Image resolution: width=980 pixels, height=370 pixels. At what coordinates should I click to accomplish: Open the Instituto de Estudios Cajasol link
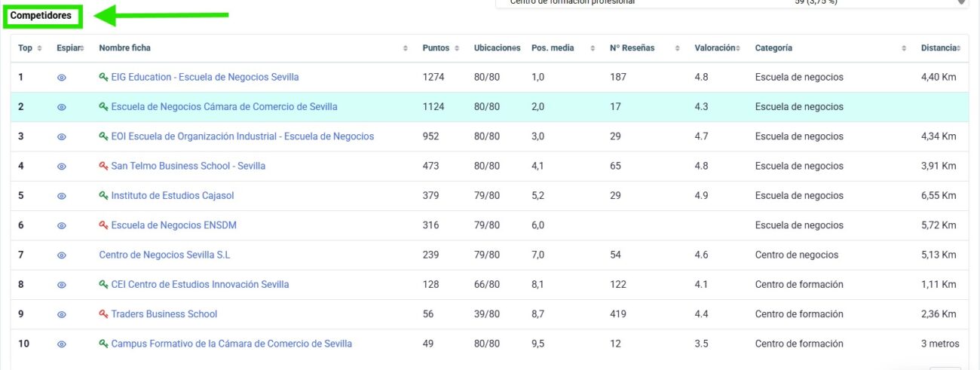(173, 195)
